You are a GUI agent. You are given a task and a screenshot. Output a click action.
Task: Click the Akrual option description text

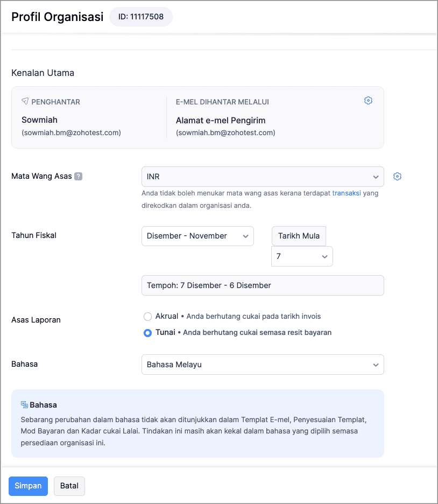point(253,316)
